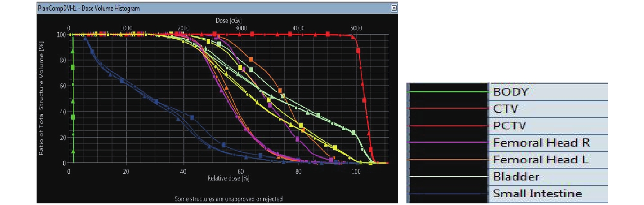Click the orange Femoral Head L line swatch
The height and width of the screenshot is (205, 644).
tap(448, 160)
